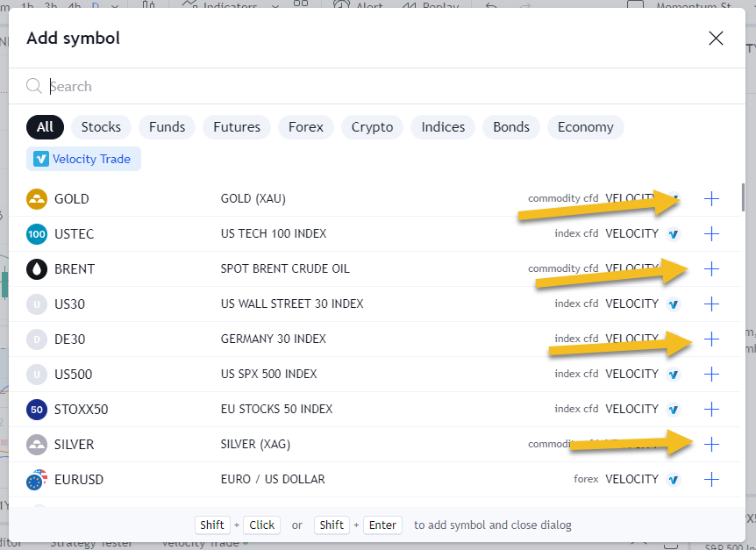The height and width of the screenshot is (550, 756).
Task: Filter list by Forex
Action: click(x=306, y=127)
